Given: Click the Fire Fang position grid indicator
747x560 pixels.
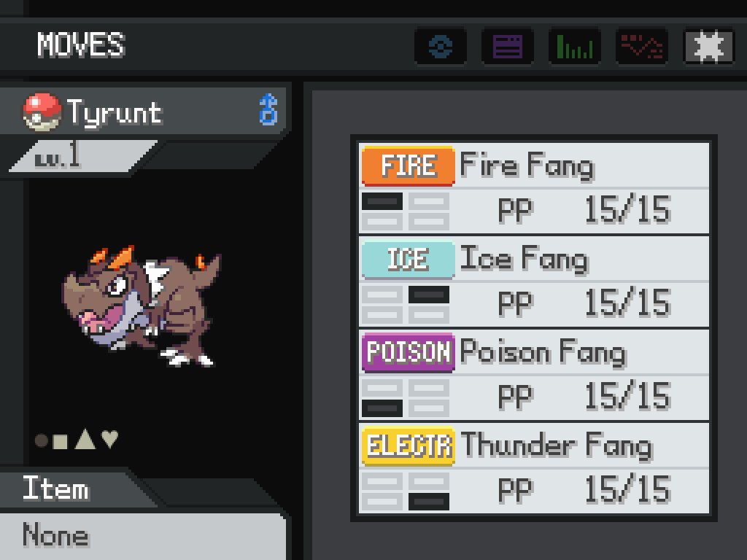Looking at the screenshot, I should click(406, 211).
